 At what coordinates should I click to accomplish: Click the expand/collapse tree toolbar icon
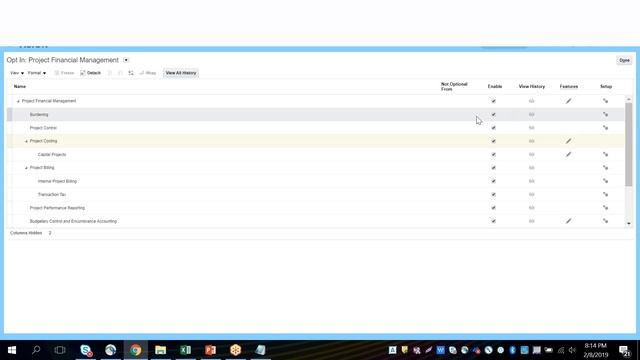pos(131,73)
